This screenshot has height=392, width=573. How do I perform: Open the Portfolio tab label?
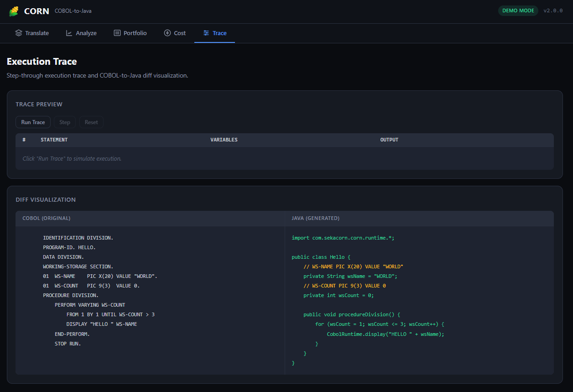click(135, 33)
